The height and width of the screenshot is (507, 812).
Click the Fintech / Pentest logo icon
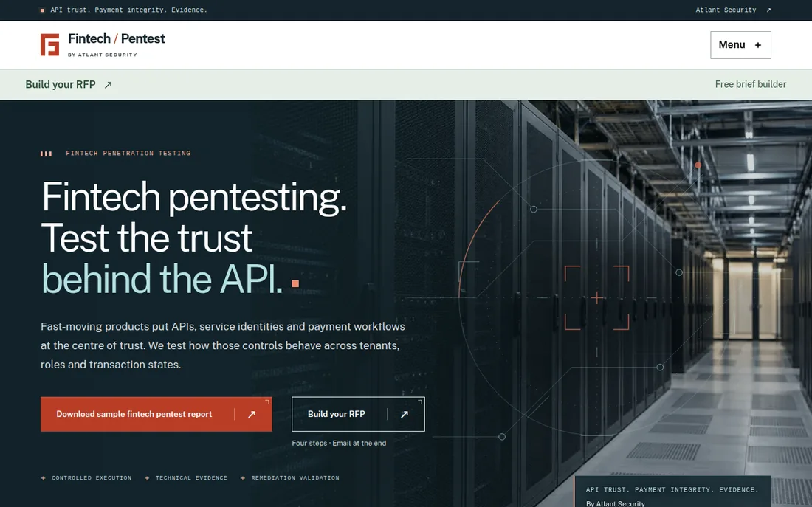[49, 44]
